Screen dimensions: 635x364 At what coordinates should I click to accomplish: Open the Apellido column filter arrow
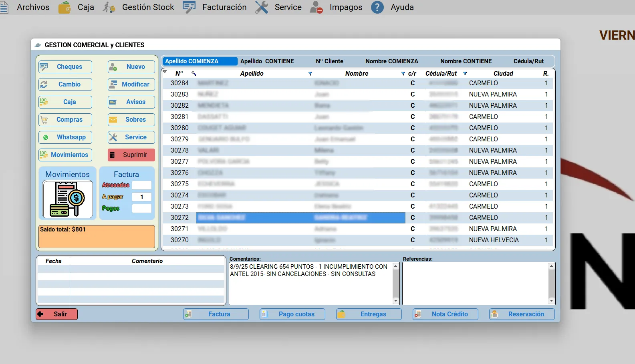310,74
